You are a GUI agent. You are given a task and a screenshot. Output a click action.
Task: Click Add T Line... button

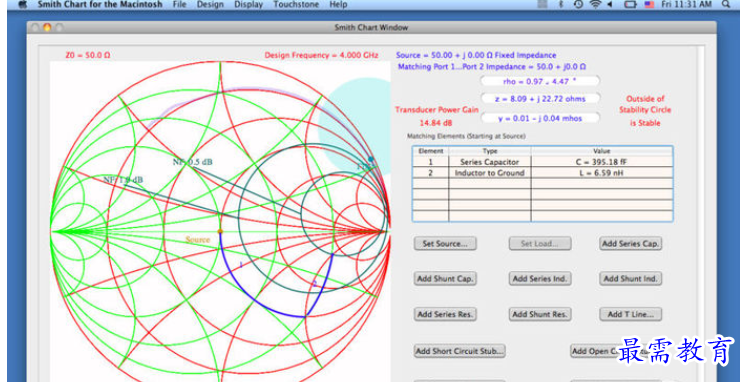pyautogui.click(x=631, y=314)
